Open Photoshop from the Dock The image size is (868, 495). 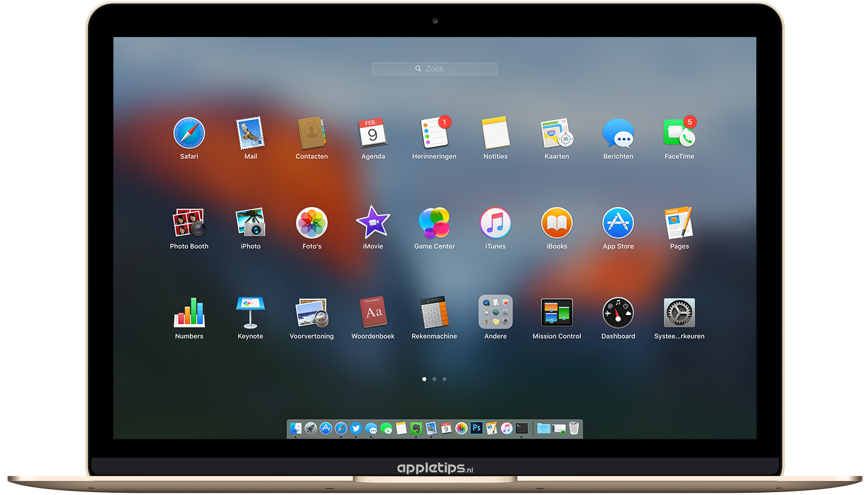click(x=476, y=428)
